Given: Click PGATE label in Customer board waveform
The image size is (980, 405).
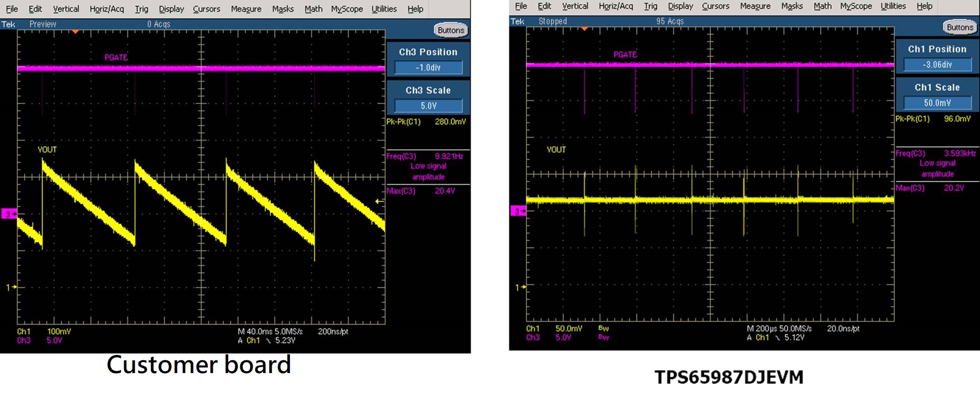Looking at the screenshot, I should coord(116,57).
